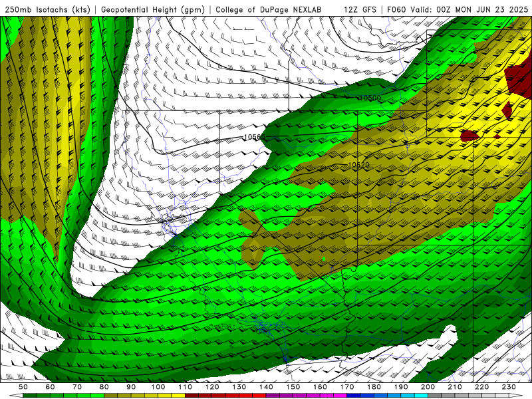Viewport: 532px width, 399px height.
Task: Click the 170 label on the color scale
Action: [347, 387]
